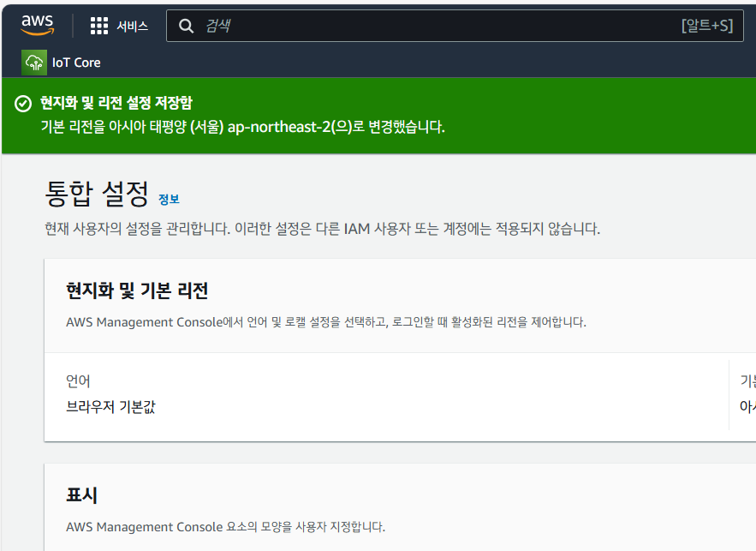Click the IAM user settings description text

(x=322, y=229)
